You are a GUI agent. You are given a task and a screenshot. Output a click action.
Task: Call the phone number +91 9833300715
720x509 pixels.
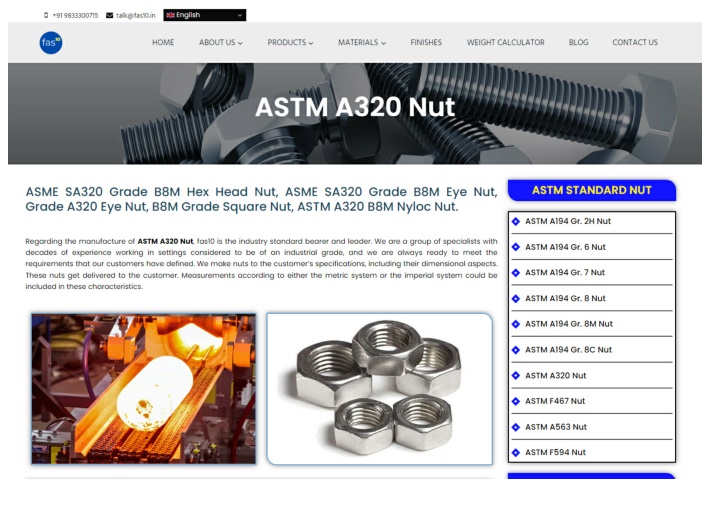pyautogui.click(x=75, y=16)
